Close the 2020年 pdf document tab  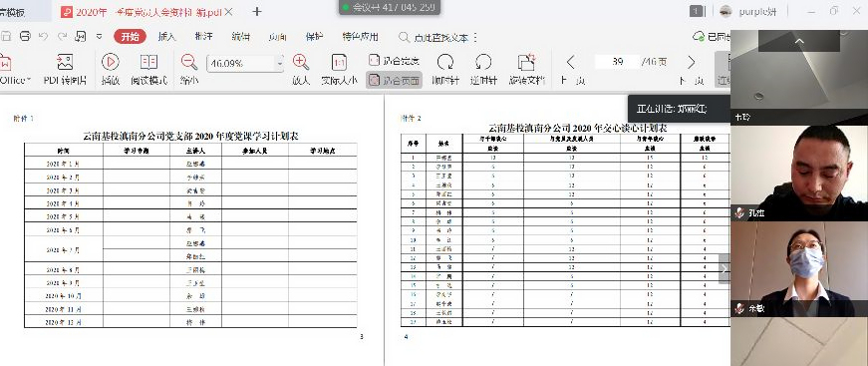coord(229,12)
